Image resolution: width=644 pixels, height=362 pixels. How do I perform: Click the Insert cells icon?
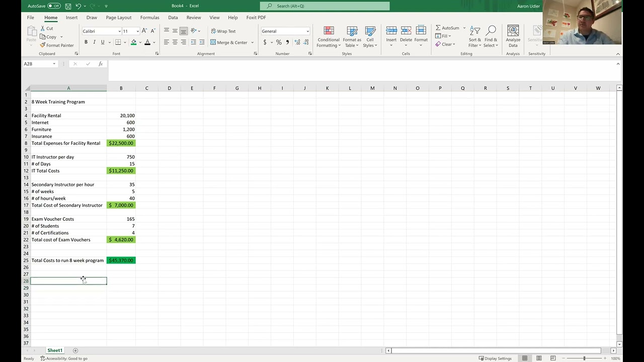391,31
